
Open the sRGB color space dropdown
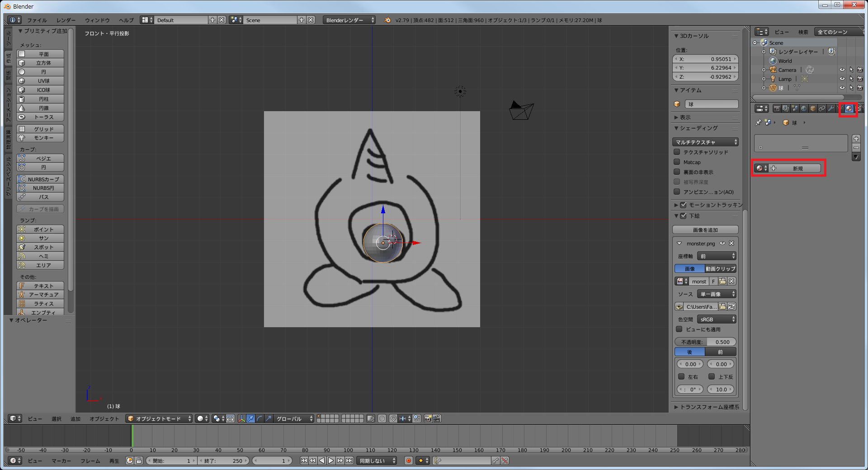click(717, 320)
